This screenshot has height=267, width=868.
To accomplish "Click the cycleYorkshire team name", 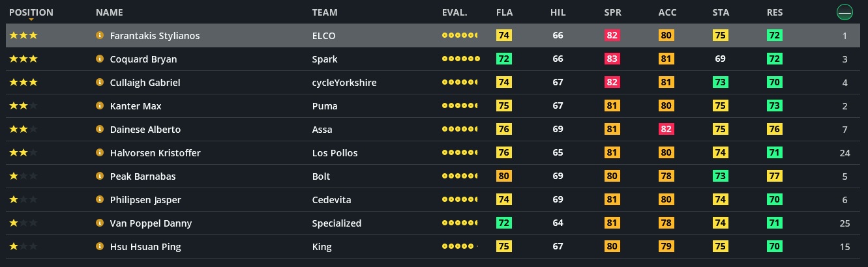I will coord(344,83).
